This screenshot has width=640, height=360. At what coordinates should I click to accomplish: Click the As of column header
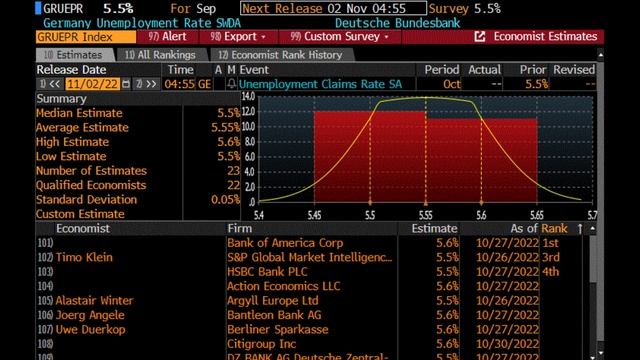pyautogui.click(x=524, y=229)
